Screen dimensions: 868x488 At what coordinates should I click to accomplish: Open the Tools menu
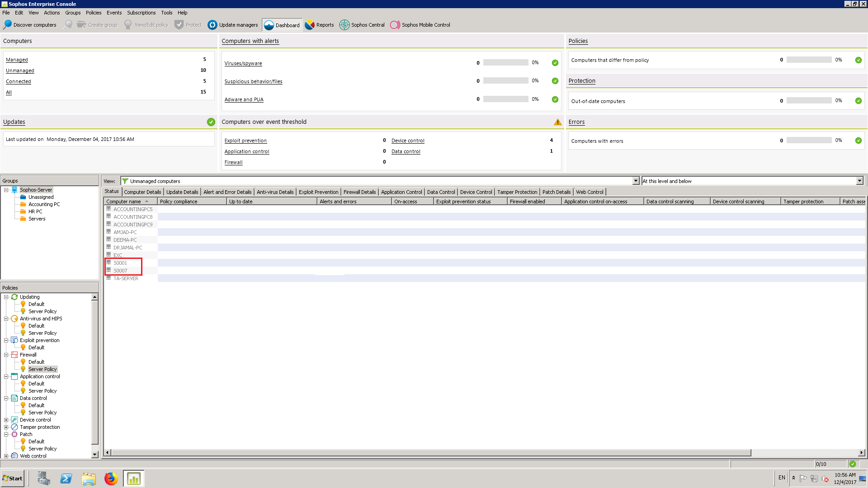click(166, 13)
